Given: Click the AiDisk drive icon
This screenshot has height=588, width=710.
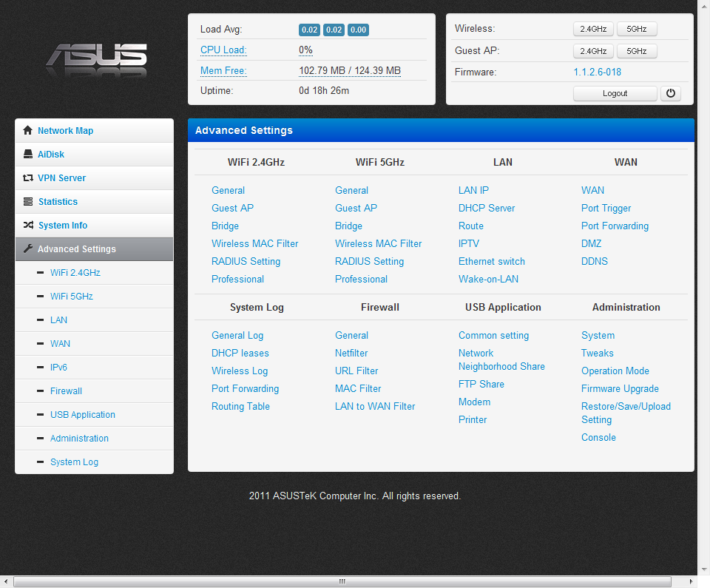Looking at the screenshot, I should coord(28,155).
